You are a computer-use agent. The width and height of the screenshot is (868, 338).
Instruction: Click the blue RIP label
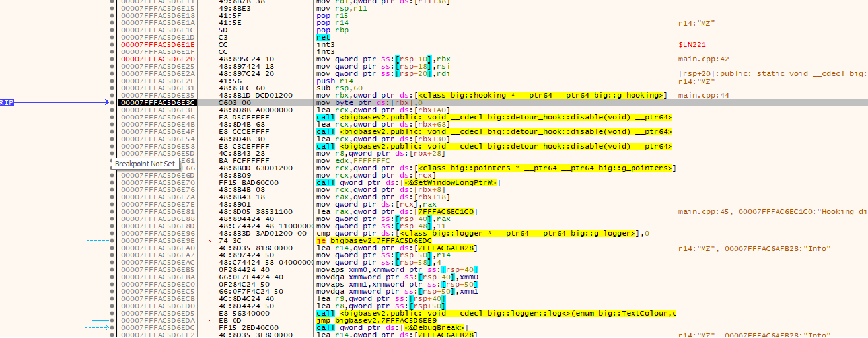click(7, 103)
